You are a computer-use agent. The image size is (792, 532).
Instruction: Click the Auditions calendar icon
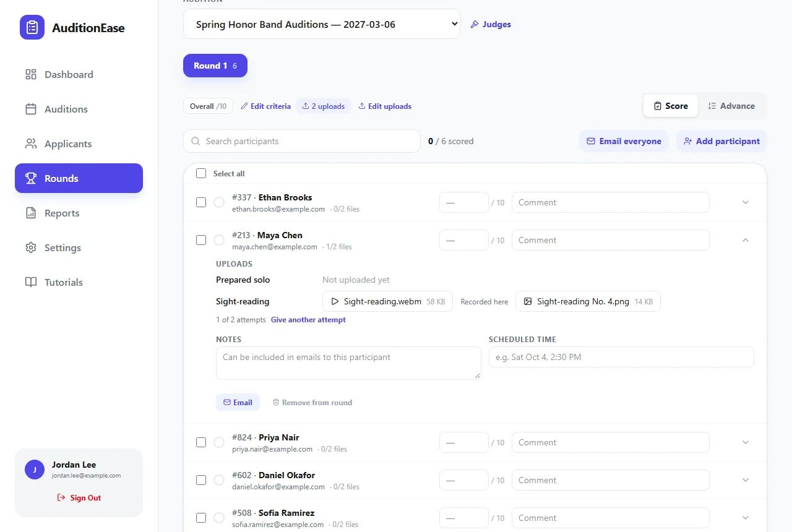[31, 109]
